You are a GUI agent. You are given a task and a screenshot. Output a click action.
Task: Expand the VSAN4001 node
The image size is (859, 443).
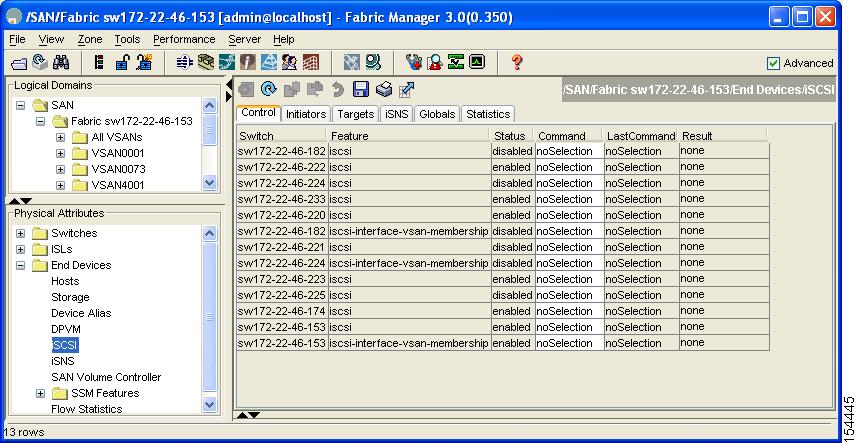(60, 185)
